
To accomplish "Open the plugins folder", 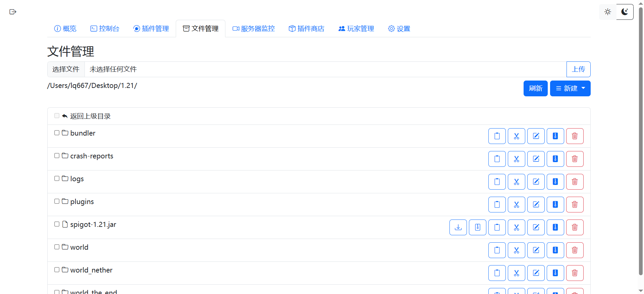I will click(82, 202).
